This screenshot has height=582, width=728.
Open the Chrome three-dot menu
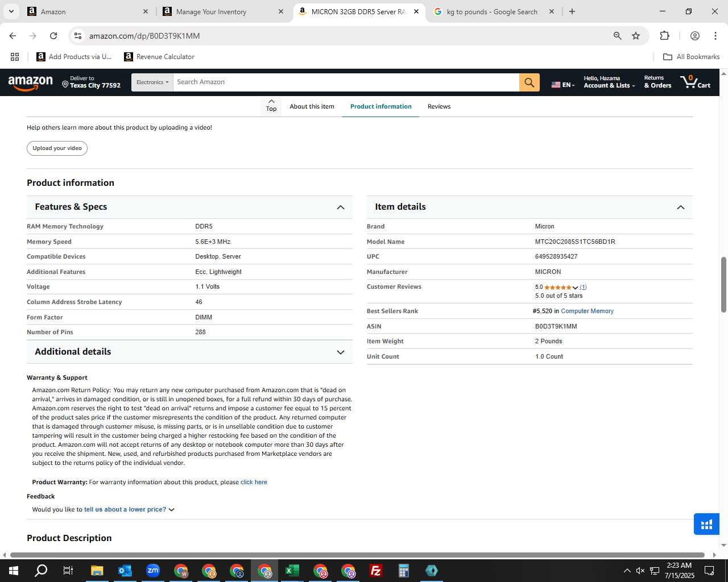coord(715,36)
